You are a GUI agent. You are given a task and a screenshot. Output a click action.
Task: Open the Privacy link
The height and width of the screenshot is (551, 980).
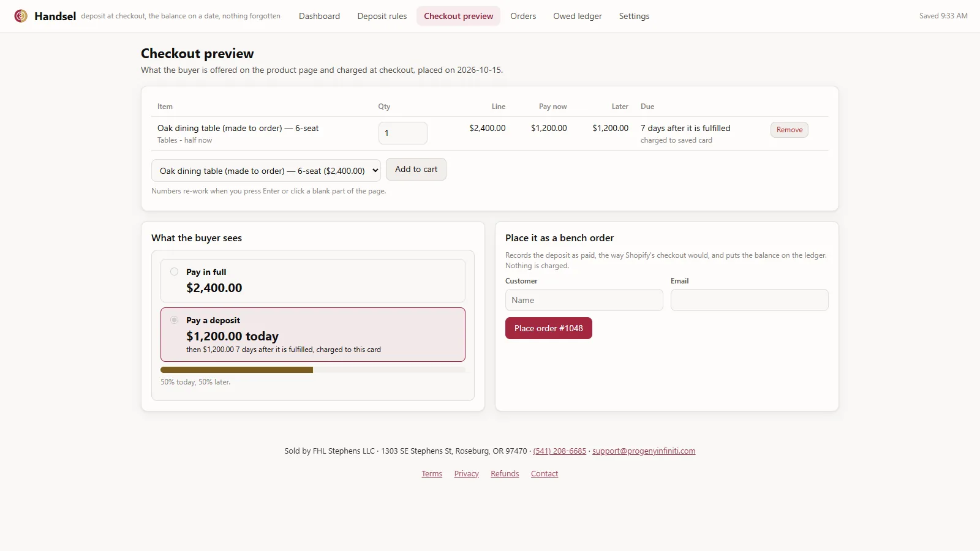(467, 474)
